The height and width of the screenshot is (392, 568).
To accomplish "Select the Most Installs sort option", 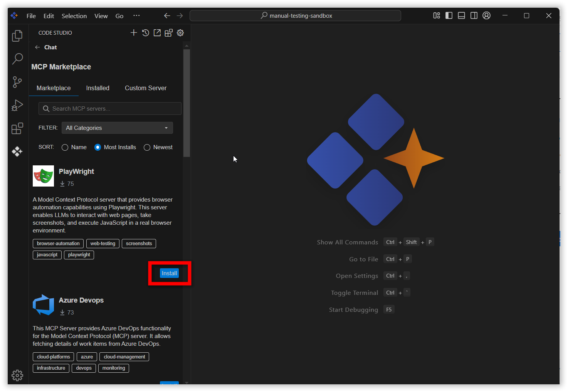I will click(x=115, y=147).
